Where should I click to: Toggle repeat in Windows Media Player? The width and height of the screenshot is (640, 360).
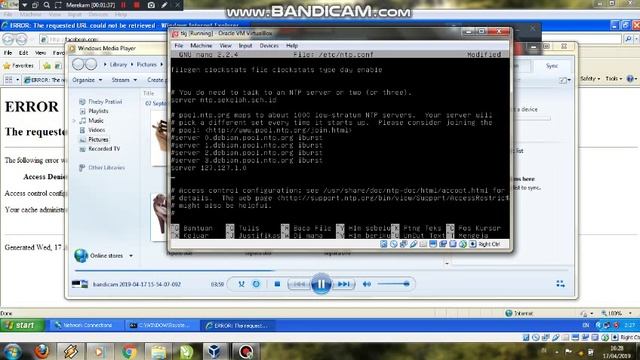click(256, 284)
